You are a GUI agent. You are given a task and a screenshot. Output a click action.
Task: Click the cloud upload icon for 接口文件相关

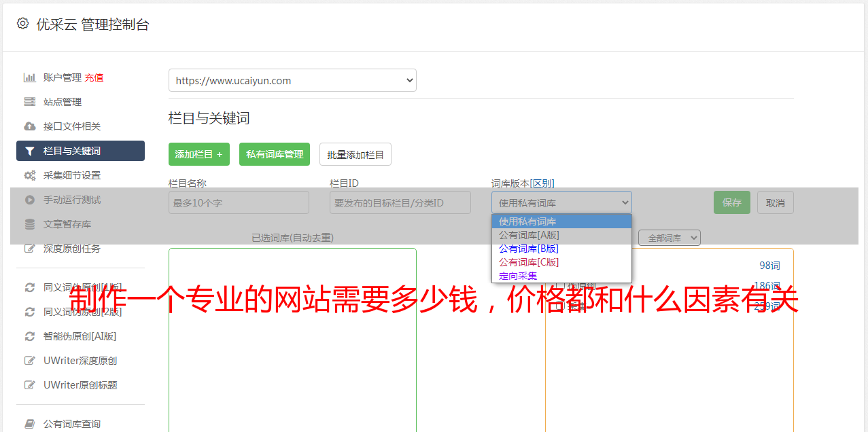29,126
